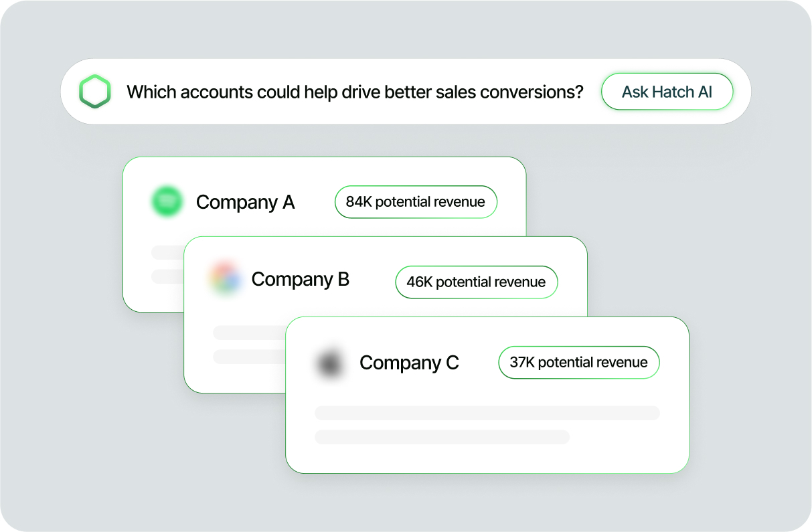Open the Company B name label
The image size is (812, 532).
(301, 280)
